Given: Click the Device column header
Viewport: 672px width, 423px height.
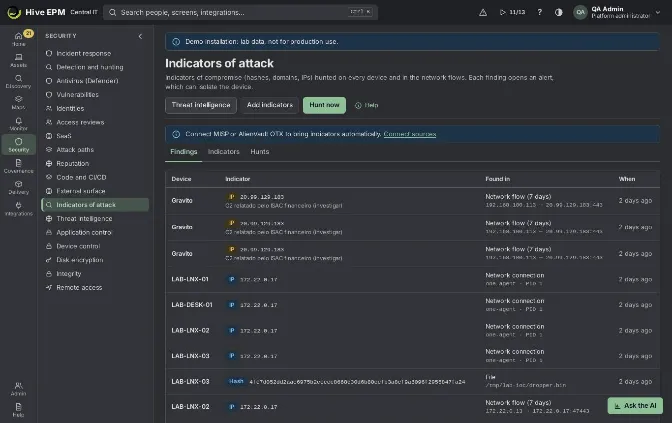Looking at the screenshot, I should coord(181,179).
